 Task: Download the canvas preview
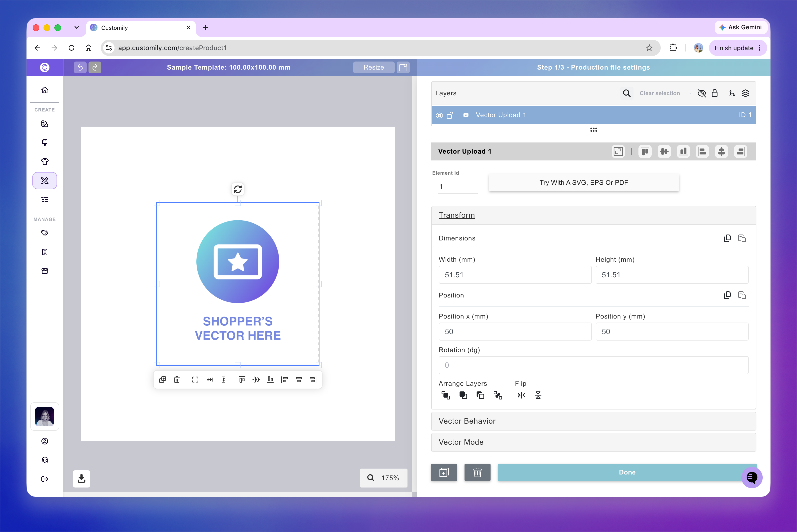click(81, 478)
